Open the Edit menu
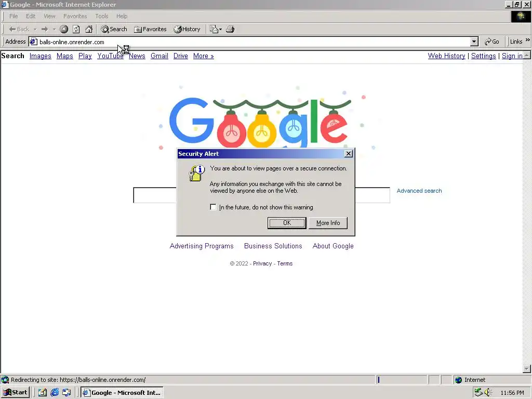 click(x=31, y=16)
